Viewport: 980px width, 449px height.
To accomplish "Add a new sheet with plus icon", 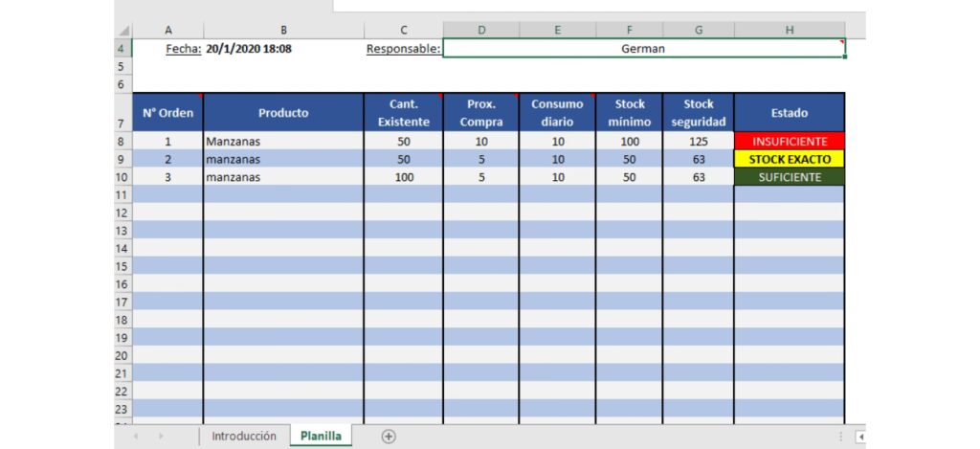I will [x=389, y=437].
